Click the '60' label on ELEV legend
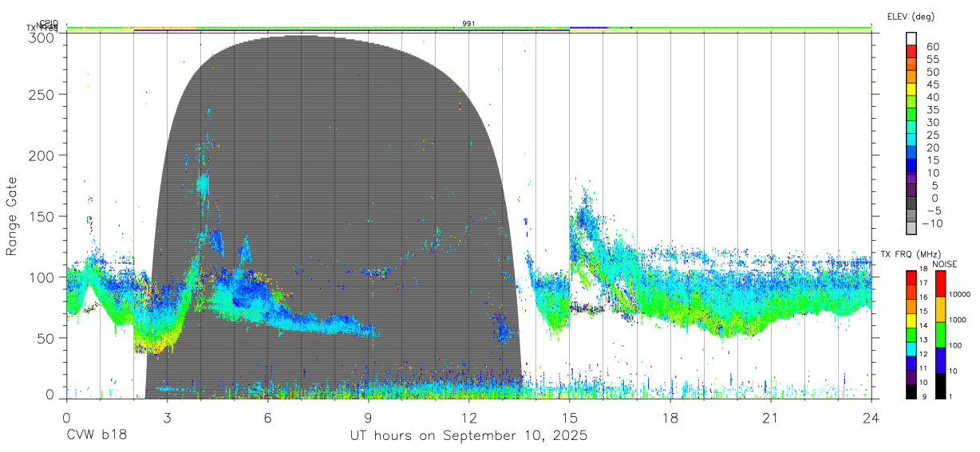Viewport: 980px width, 452px height. click(x=932, y=46)
